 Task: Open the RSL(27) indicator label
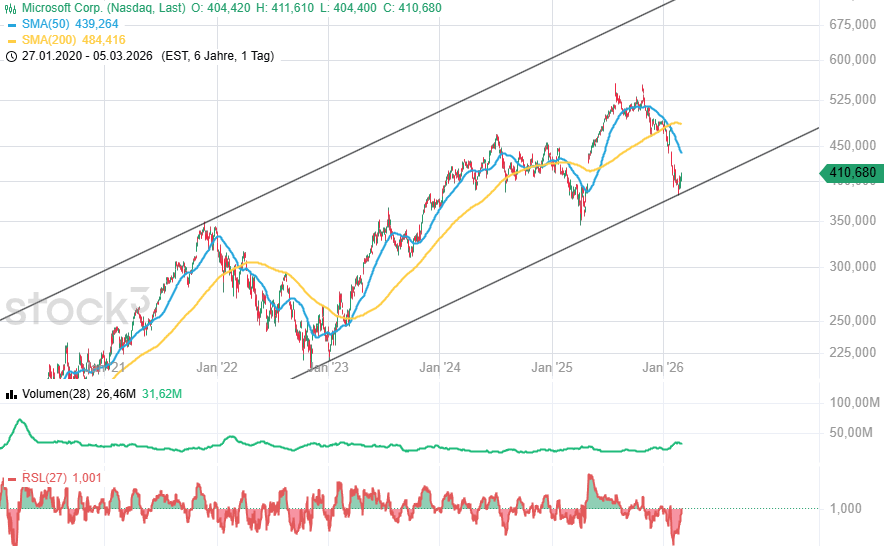pyautogui.click(x=44, y=478)
